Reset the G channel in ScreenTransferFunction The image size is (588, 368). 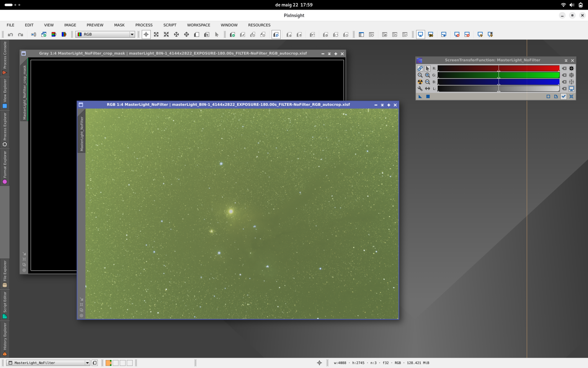coord(564,75)
